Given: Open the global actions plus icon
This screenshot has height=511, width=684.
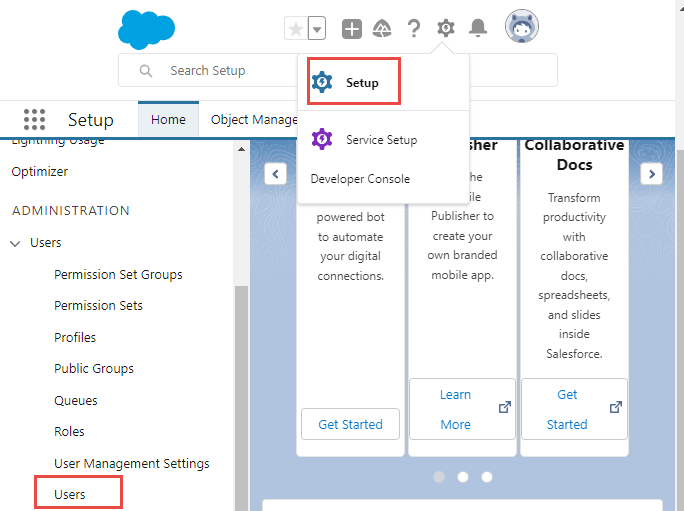Looking at the screenshot, I should pos(352,29).
